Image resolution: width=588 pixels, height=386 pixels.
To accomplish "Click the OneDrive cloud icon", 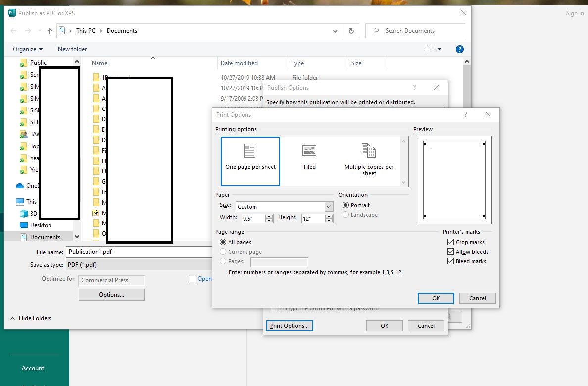I will coord(20,186).
